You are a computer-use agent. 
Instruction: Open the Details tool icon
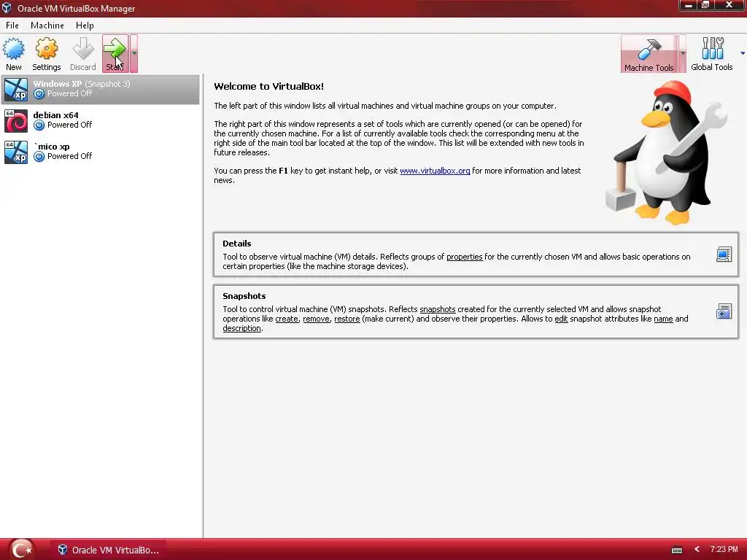[724, 254]
